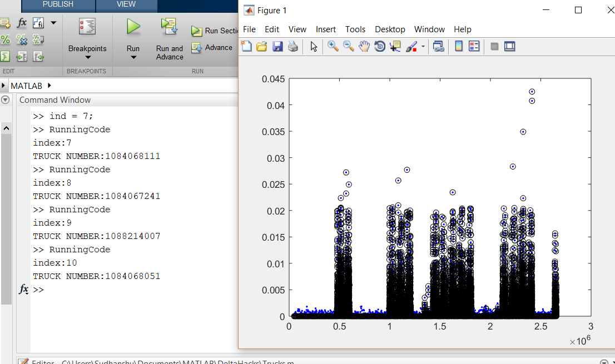Click the fx function browser icon at prompt
This screenshot has width=615, height=364.
pyautogui.click(x=23, y=290)
